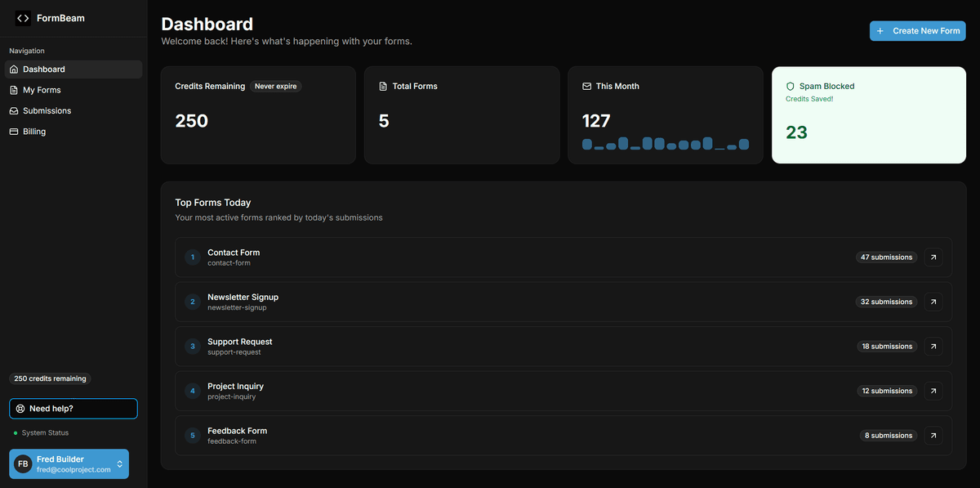Select the Dashboard icon in the sidebar
The height and width of the screenshot is (488, 980).
(13, 69)
